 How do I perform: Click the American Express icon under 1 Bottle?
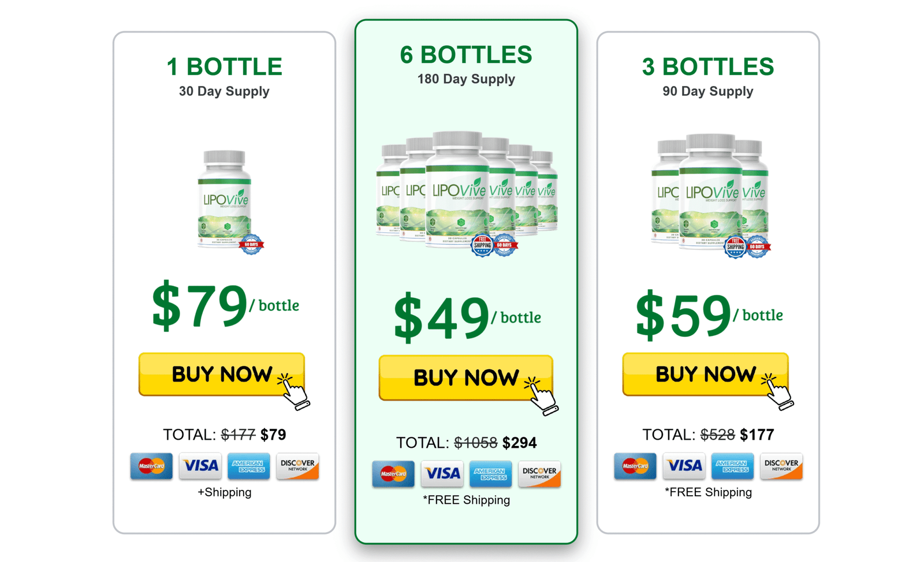pos(249,466)
